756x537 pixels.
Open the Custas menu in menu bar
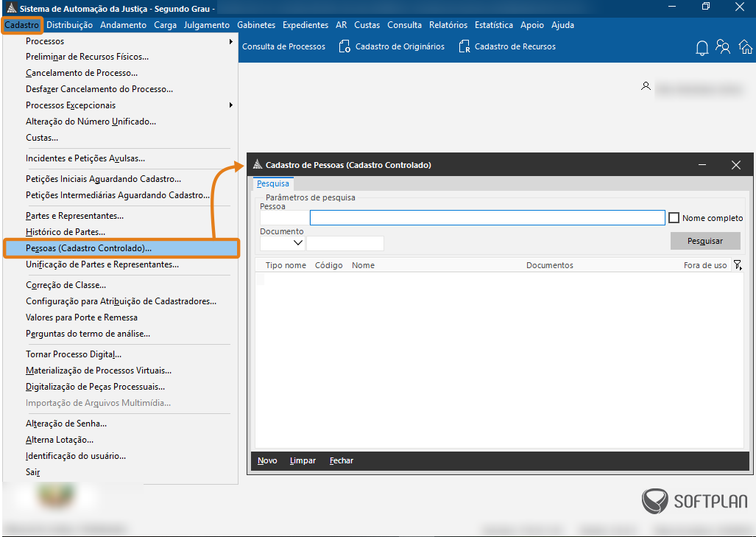(x=367, y=25)
